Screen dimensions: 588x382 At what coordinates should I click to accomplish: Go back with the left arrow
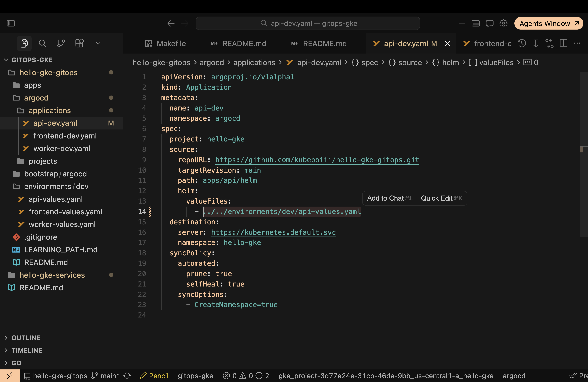(x=171, y=23)
